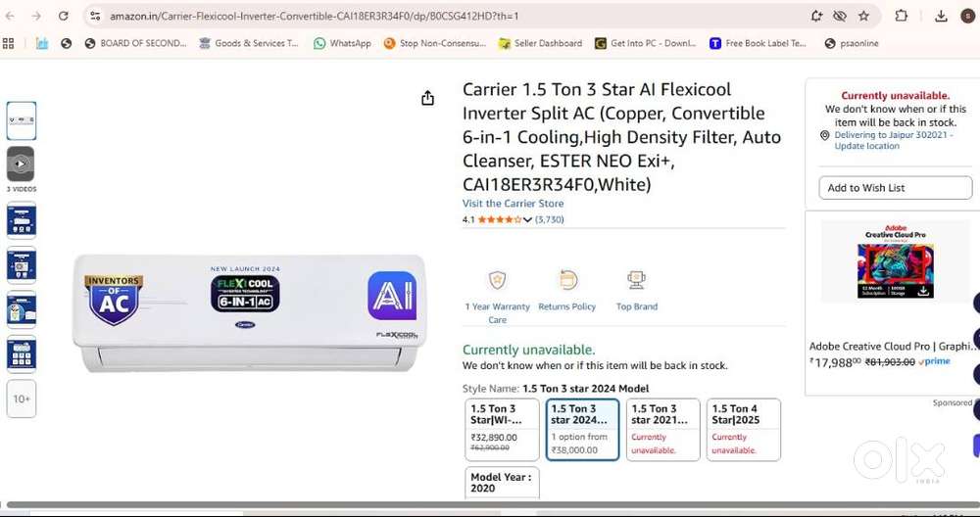Select the 1.5 Ton 4 Star 2025 style

[x=743, y=429]
